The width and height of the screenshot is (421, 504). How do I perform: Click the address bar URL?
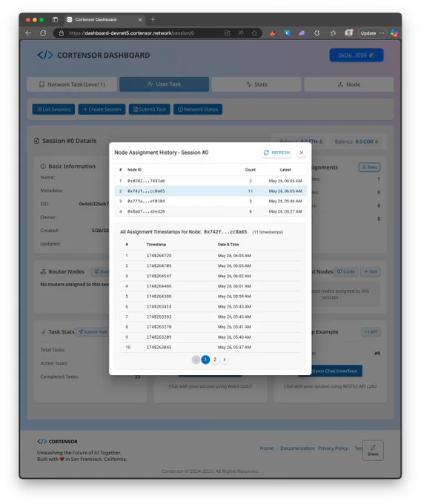click(131, 33)
